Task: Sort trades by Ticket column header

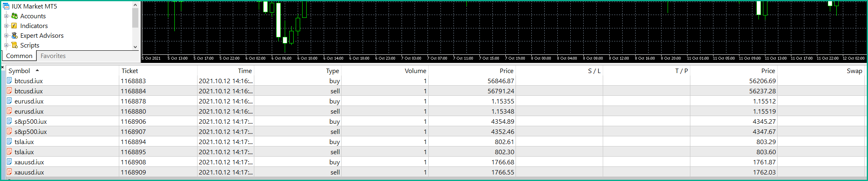Action: coord(158,71)
